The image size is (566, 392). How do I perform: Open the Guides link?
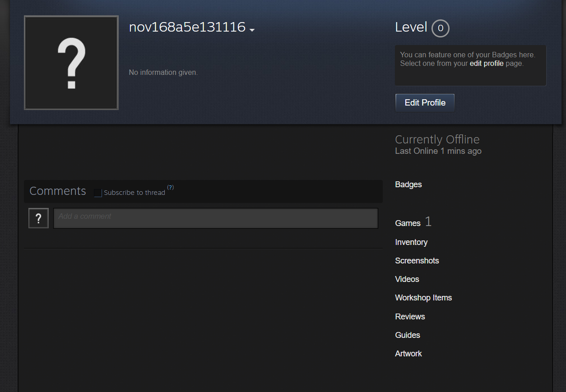408,335
